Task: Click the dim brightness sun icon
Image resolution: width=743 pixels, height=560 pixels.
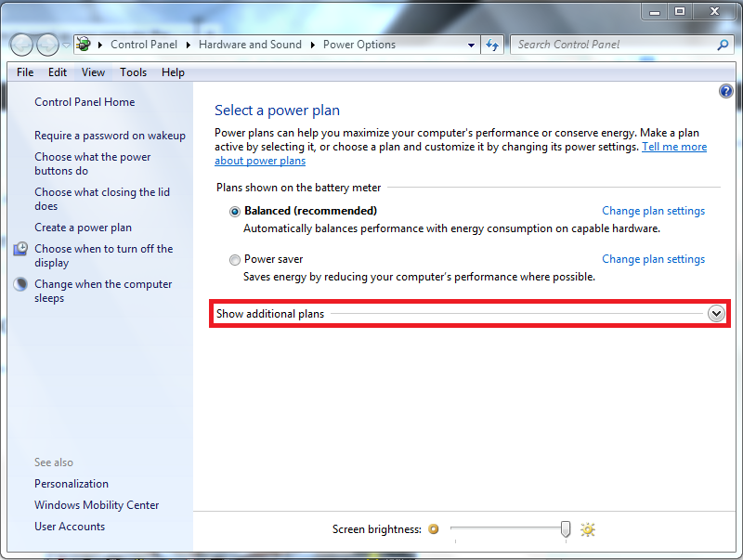Action: (x=433, y=529)
